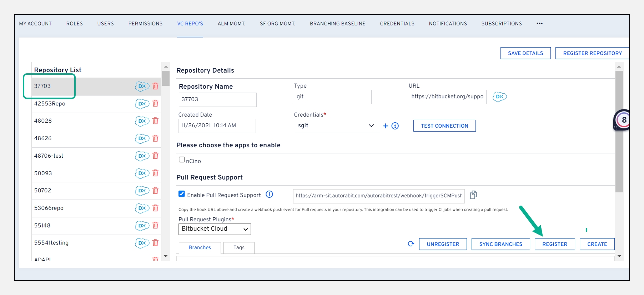
Task: Refresh branches using the reload icon
Action: tap(411, 244)
